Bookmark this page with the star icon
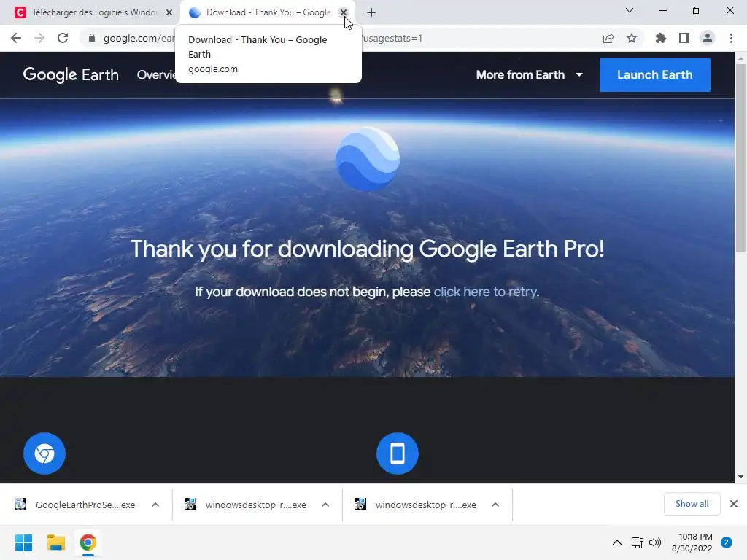 [x=632, y=38]
